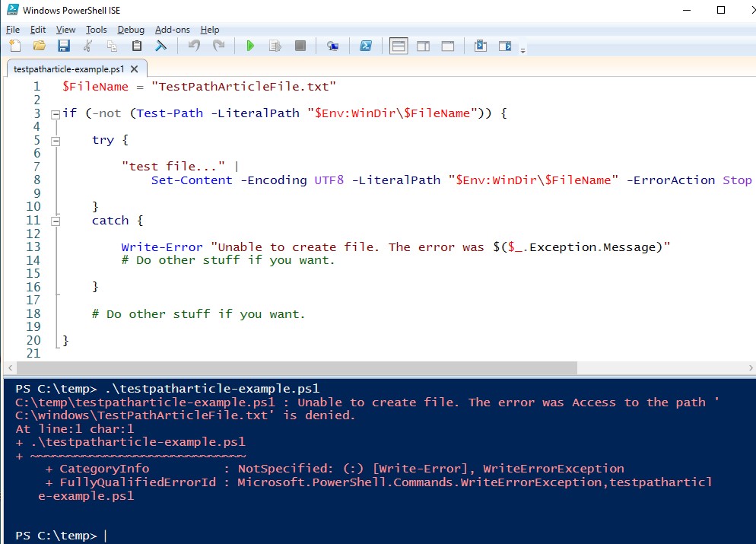The height and width of the screenshot is (544, 756).
Task: Save the current script
Action: click(x=64, y=46)
